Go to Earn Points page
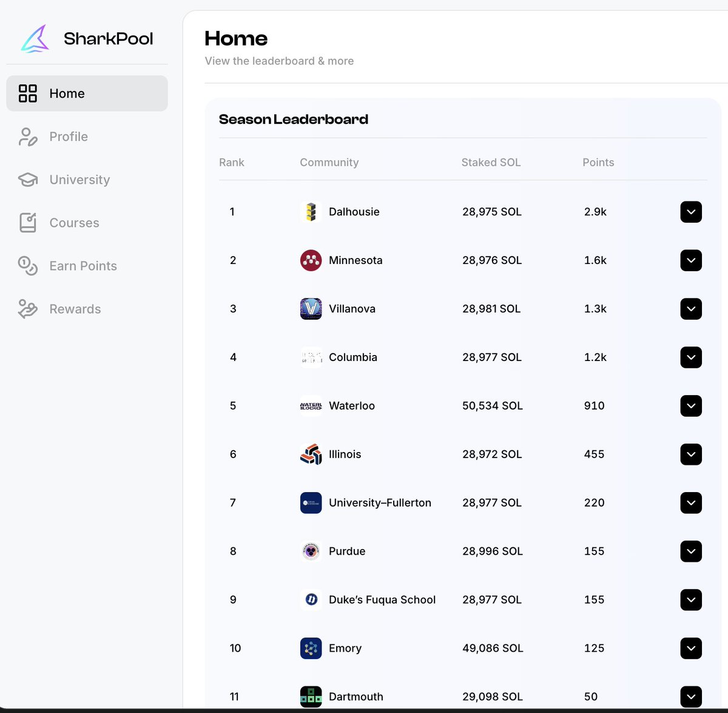728x713 pixels. point(87,266)
